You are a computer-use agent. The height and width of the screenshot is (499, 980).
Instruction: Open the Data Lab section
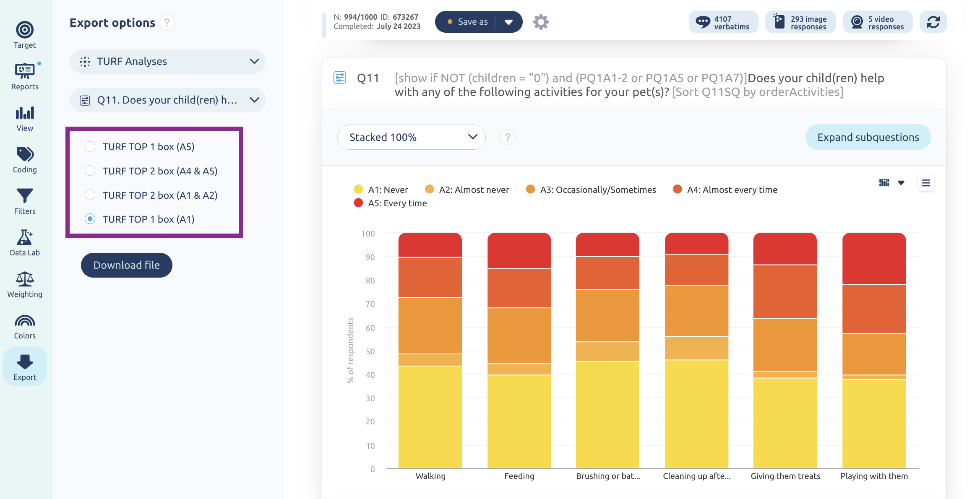pos(25,242)
